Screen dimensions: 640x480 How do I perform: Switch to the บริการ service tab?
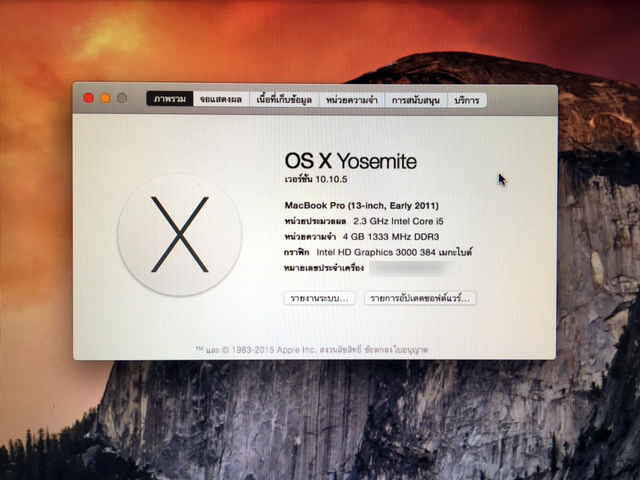coord(467,100)
